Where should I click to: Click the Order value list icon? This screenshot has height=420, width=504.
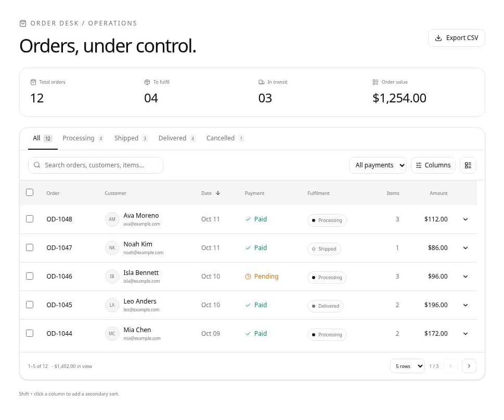coord(376,82)
